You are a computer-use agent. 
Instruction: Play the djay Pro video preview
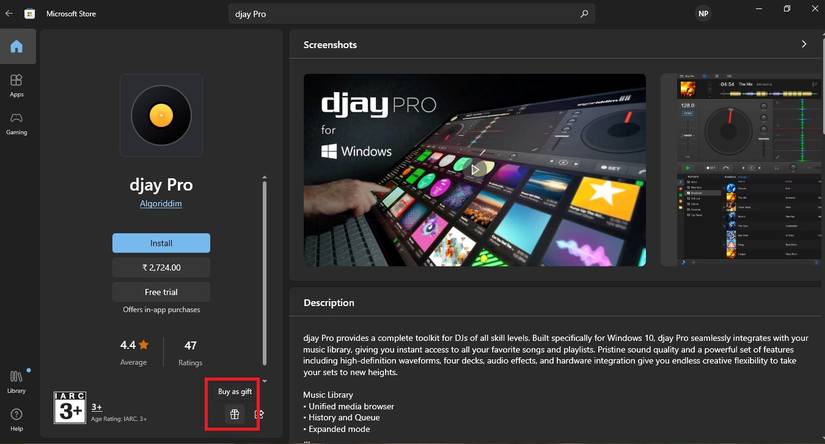tap(475, 169)
